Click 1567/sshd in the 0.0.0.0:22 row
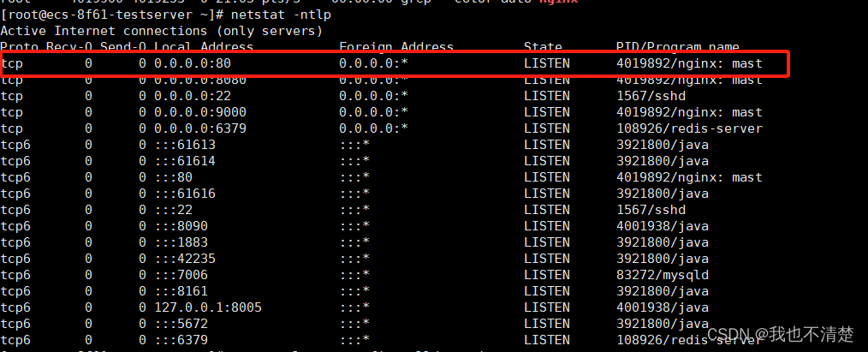The image size is (868, 352). tap(651, 96)
